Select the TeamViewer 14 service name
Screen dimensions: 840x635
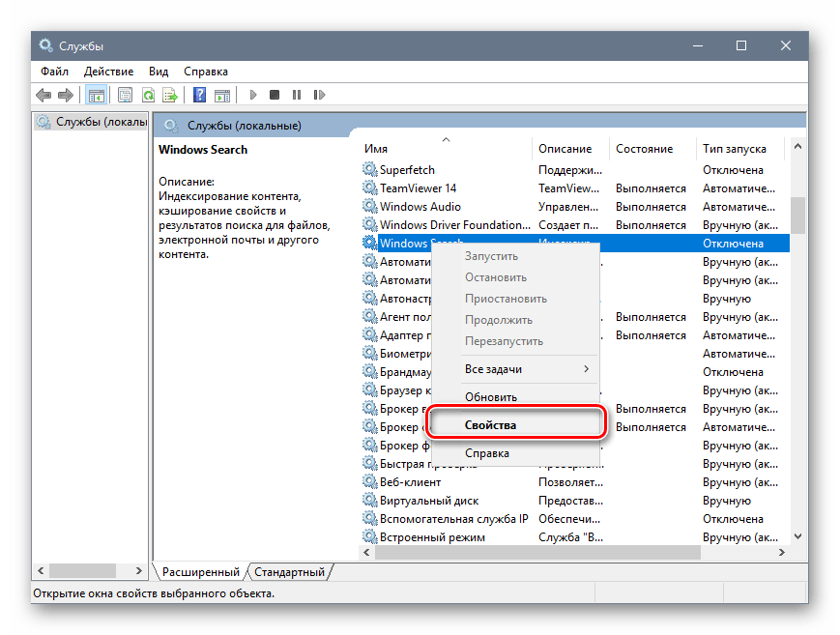click(418, 188)
